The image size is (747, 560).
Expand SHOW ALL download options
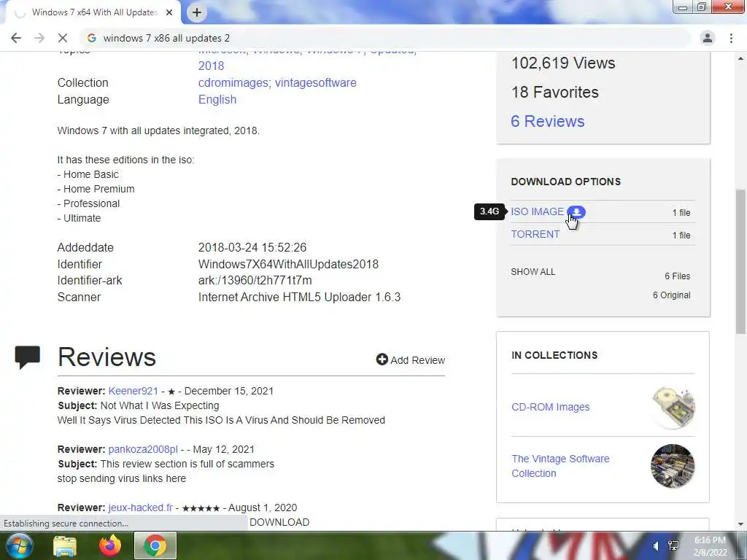[x=533, y=272]
